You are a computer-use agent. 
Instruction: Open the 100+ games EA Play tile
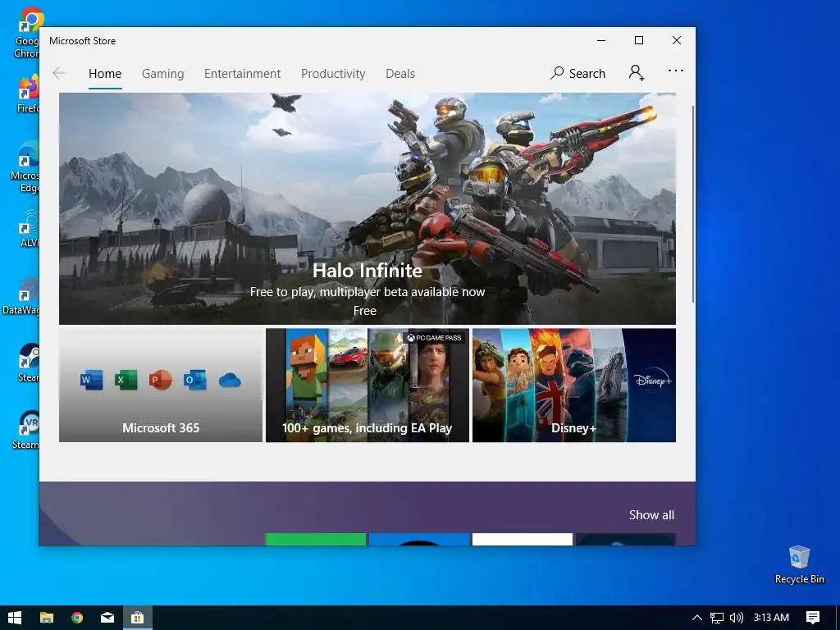coord(367,386)
